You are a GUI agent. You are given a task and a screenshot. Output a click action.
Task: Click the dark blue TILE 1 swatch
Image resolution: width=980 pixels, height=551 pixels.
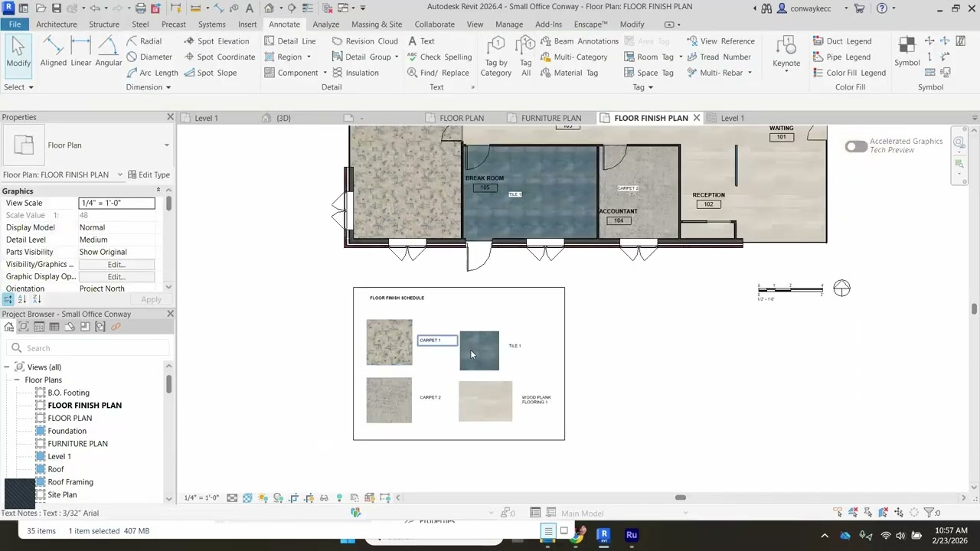[479, 350]
